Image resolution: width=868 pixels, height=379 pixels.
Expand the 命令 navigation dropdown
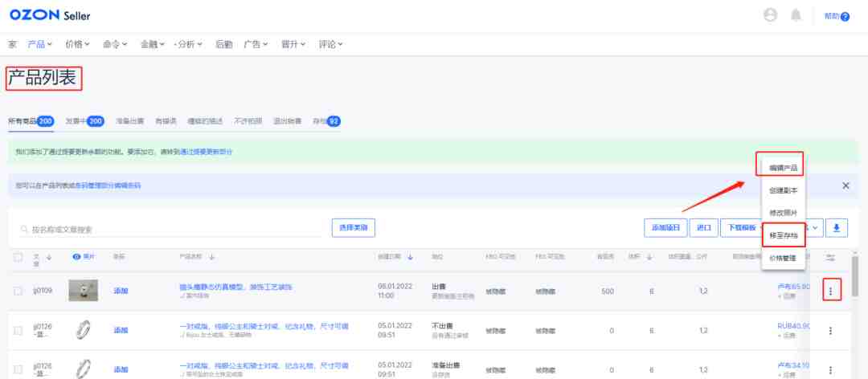[115, 44]
